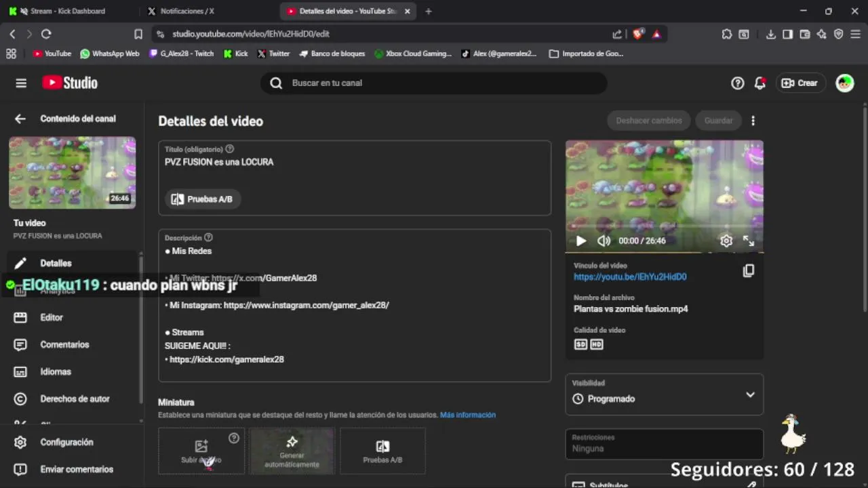Play the video preview

pyautogui.click(x=581, y=241)
